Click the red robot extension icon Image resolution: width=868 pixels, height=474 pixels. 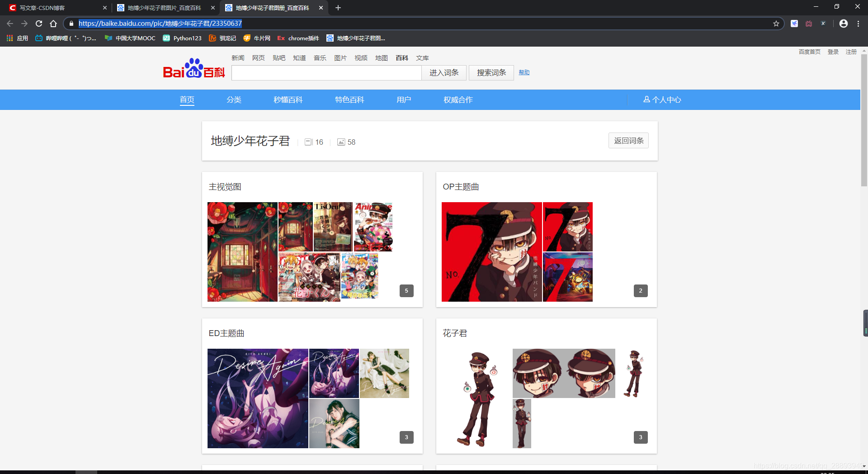pyautogui.click(x=809, y=24)
